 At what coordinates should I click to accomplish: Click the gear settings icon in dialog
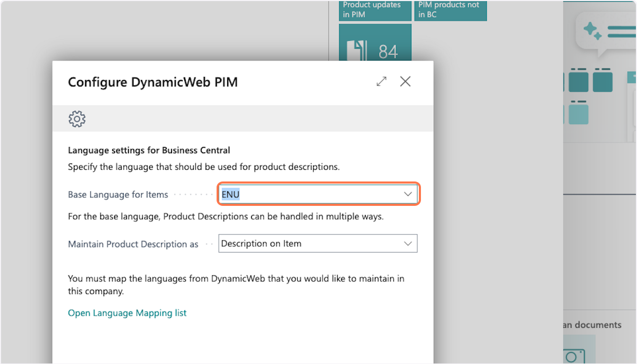[77, 119]
